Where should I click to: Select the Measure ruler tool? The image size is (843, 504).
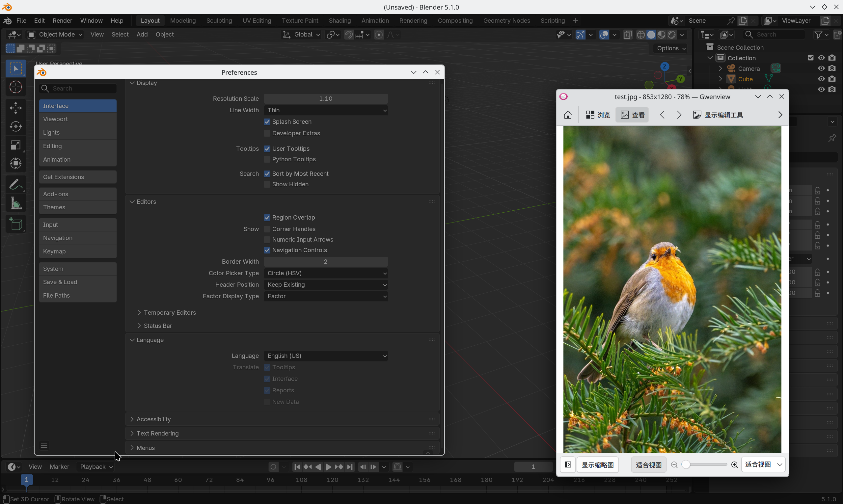coord(15,203)
